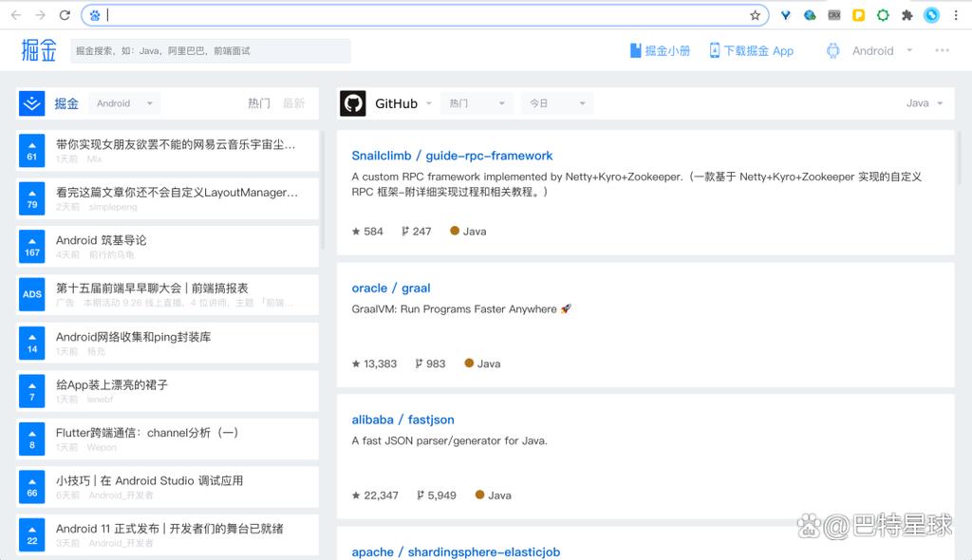Open the alibaba/fastjson repository link
This screenshot has width=972, height=560.
pyautogui.click(x=402, y=420)
